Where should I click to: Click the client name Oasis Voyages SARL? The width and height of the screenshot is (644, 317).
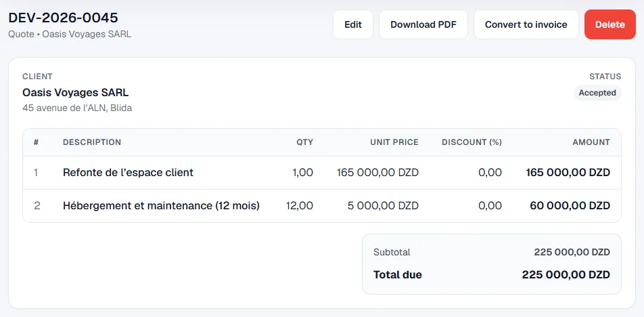76,93
